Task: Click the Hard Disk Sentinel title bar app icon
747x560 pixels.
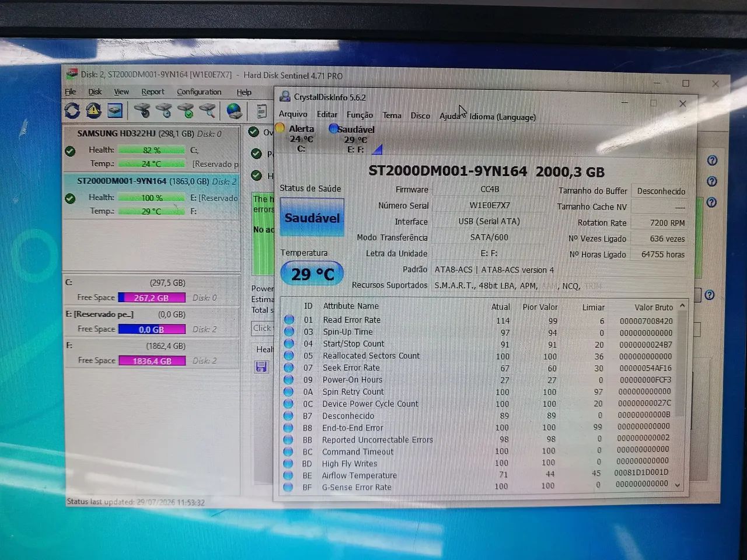Action: click(x=72, y=74)
